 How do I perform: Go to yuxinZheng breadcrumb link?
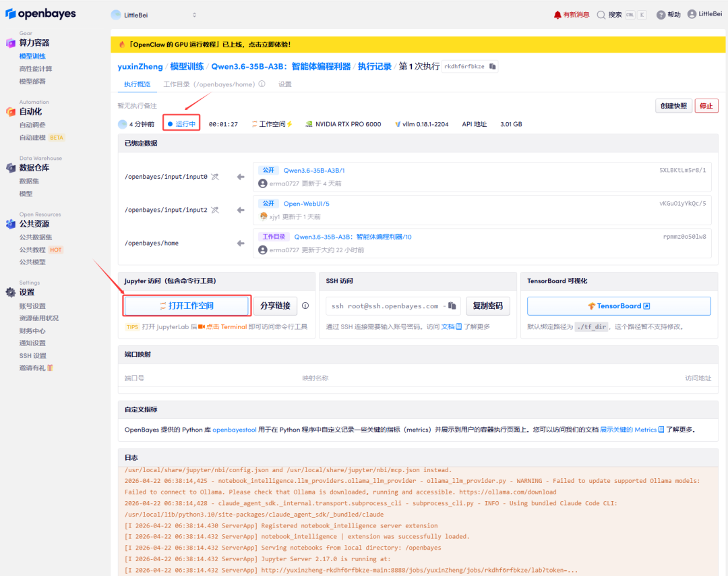140,66
